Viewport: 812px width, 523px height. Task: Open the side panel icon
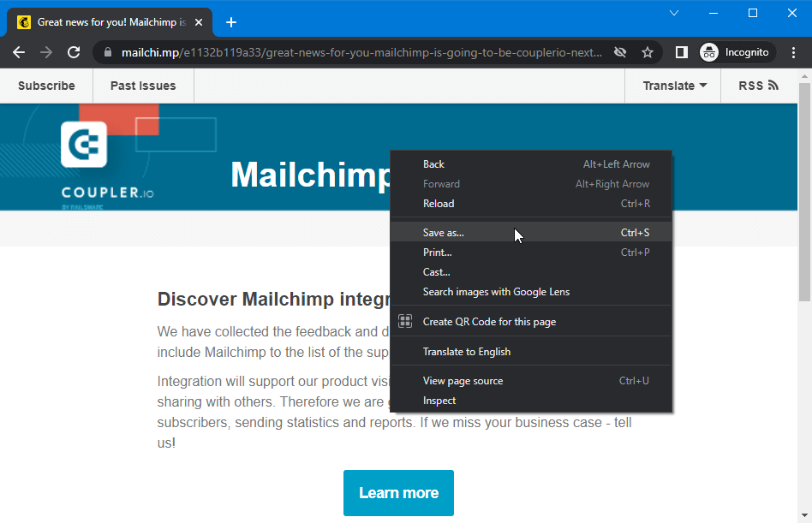[x=682, y=52]
